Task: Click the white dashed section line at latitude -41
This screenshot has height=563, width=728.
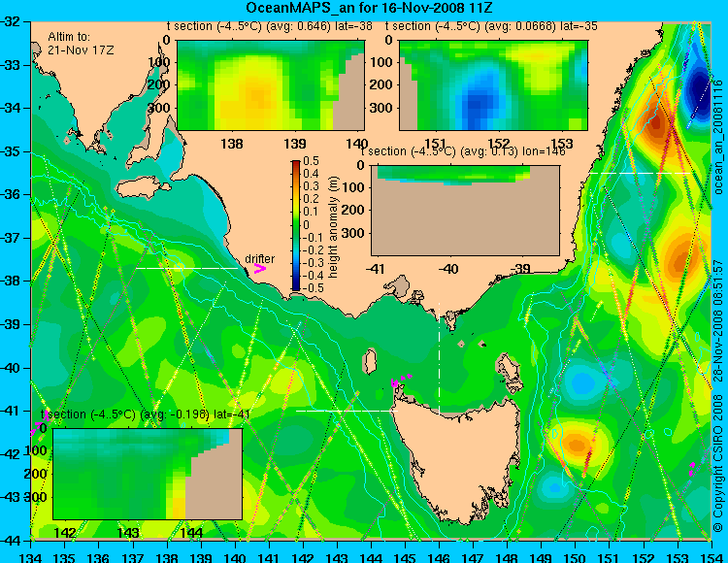Action: click(x=347, y=411)
